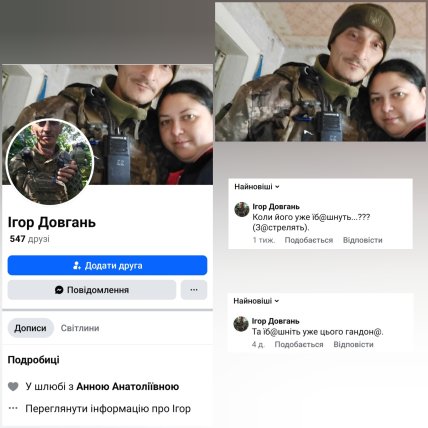Click Подобається under the first comment
This screenshot has width=428, height=428.
[x=309, y=240]
